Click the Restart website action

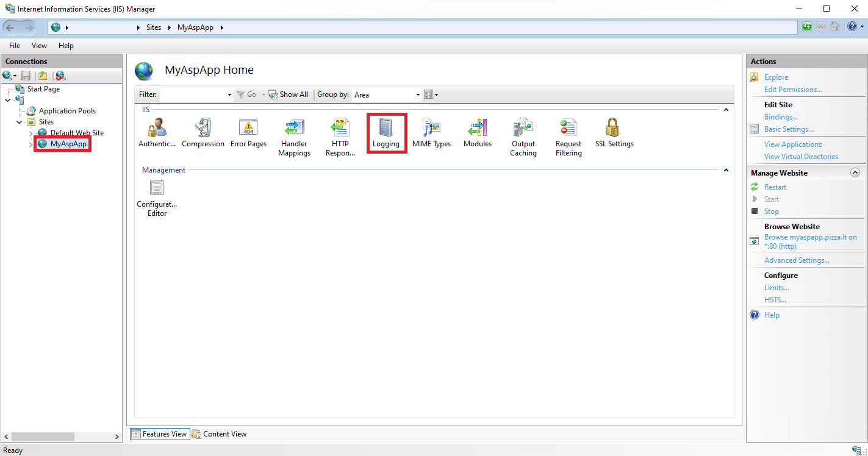coord(775,187)
